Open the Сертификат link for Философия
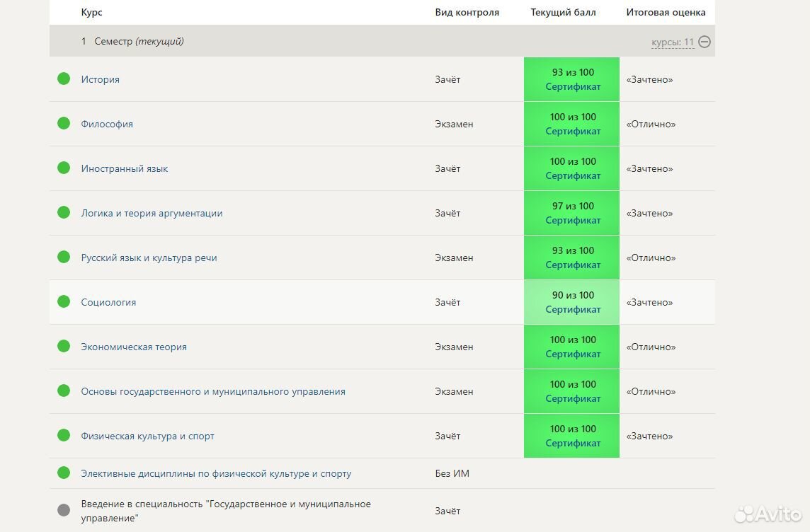 (573, 132)
